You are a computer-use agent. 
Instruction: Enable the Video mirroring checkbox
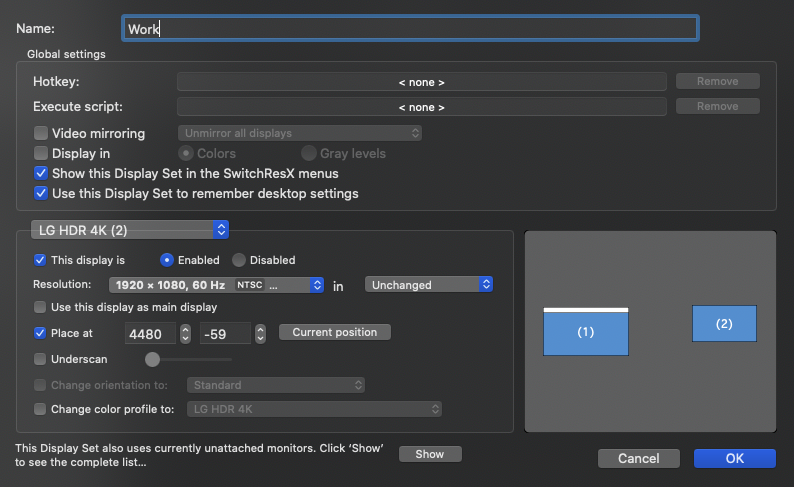pos(41,133)
